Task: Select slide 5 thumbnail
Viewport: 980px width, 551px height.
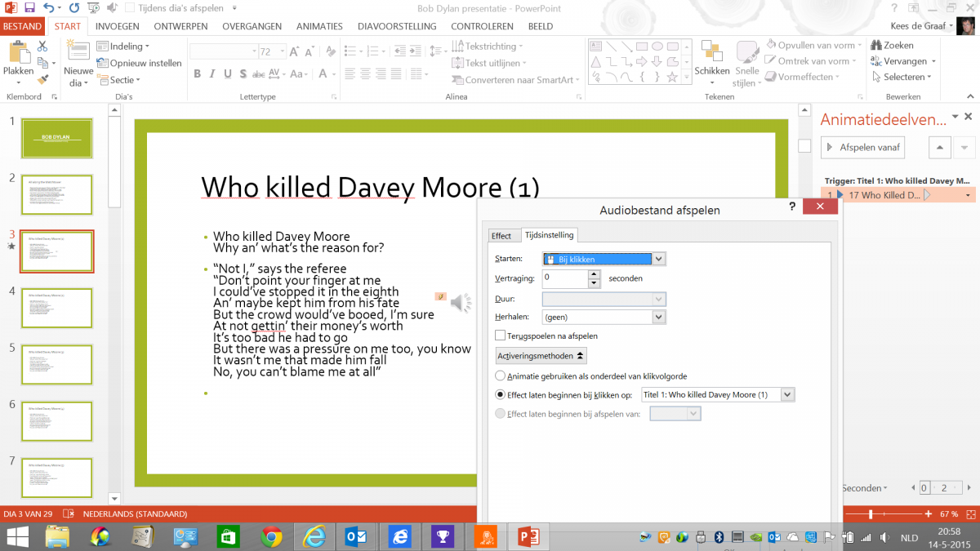Action: (x=56, y=364)
